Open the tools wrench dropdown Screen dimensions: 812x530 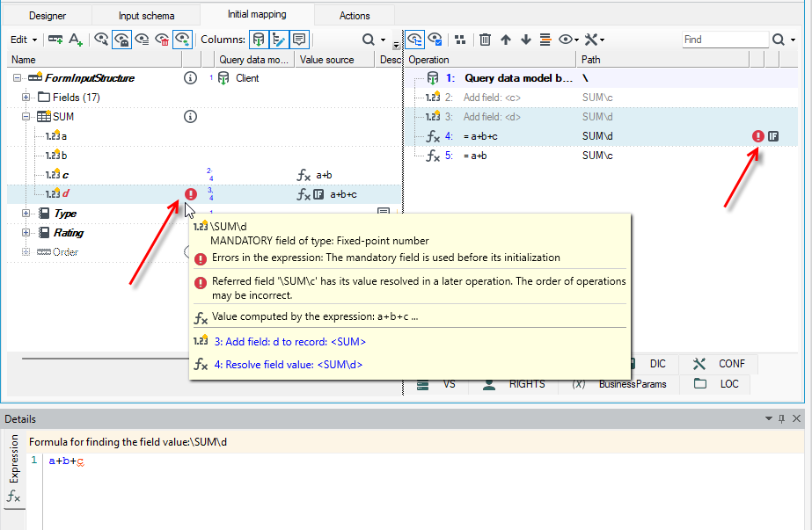click(594, 40)
